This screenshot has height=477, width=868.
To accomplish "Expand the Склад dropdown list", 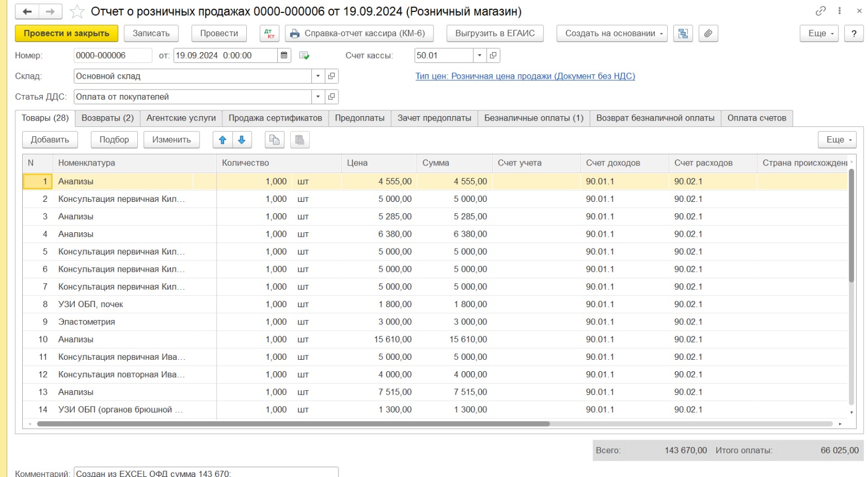I will point(318,76).
